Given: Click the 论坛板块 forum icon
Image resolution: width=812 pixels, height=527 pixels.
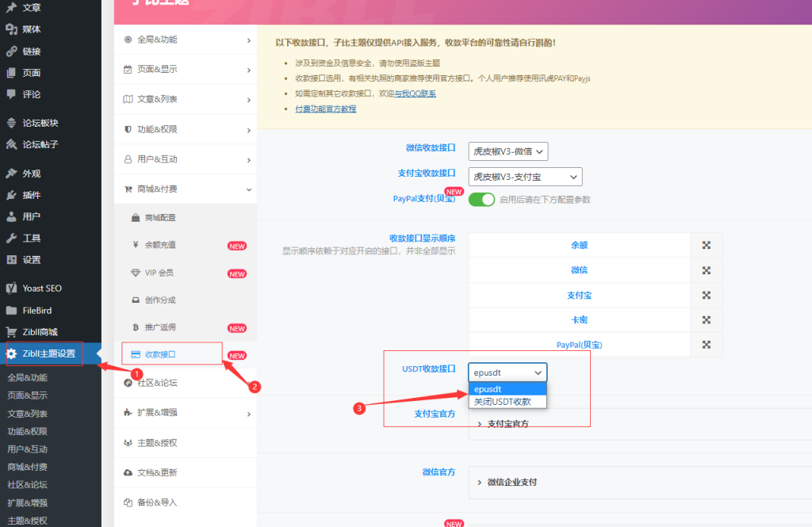Looking at the screenshot, I should pos(11,123).
